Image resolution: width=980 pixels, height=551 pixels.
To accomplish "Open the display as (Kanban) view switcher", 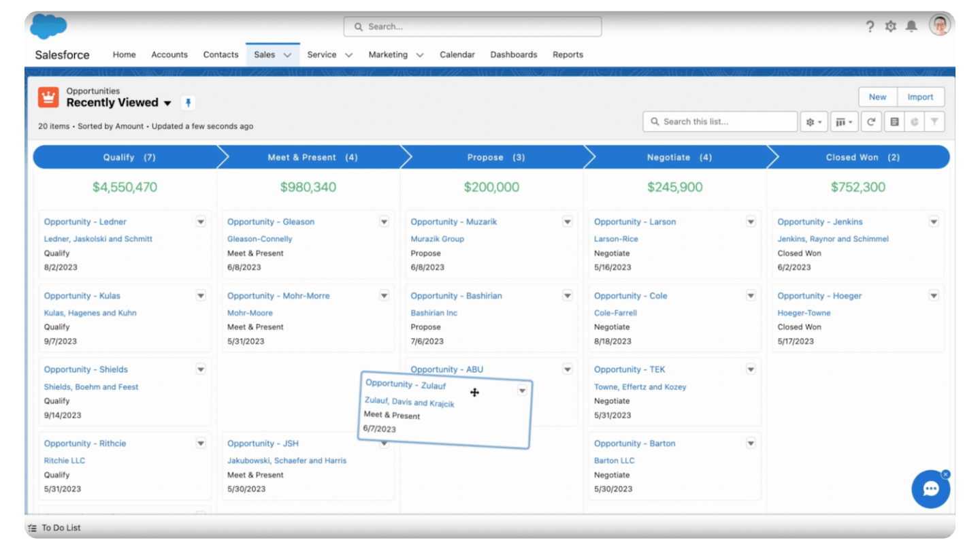I will click(845, 122).
